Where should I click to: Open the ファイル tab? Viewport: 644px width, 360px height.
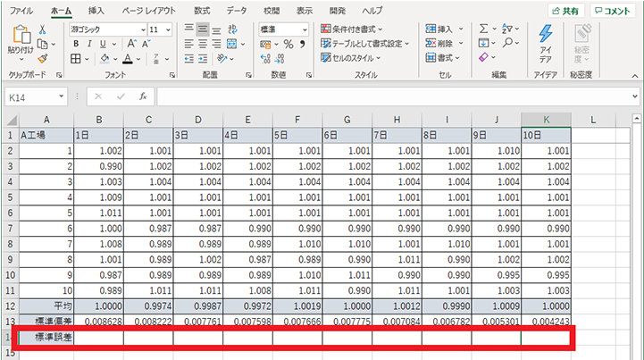coord(21,11)
